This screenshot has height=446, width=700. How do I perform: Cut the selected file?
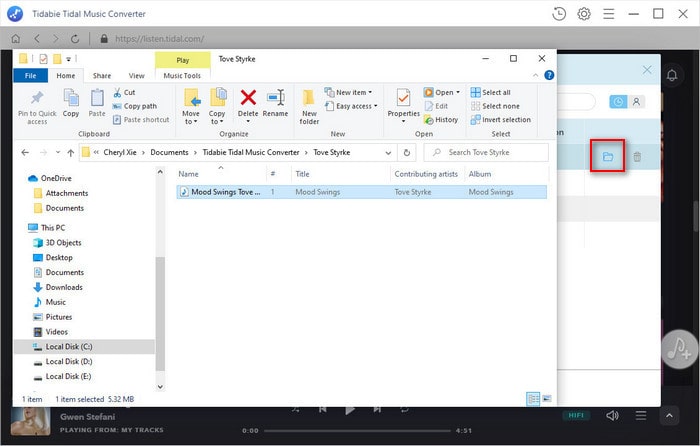(x=124, y=92)
